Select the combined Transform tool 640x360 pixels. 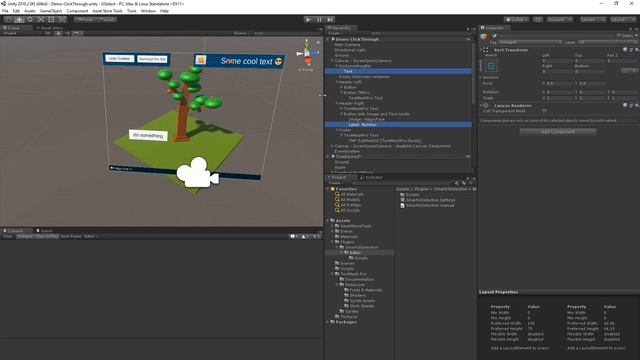[x=62, y=20]
